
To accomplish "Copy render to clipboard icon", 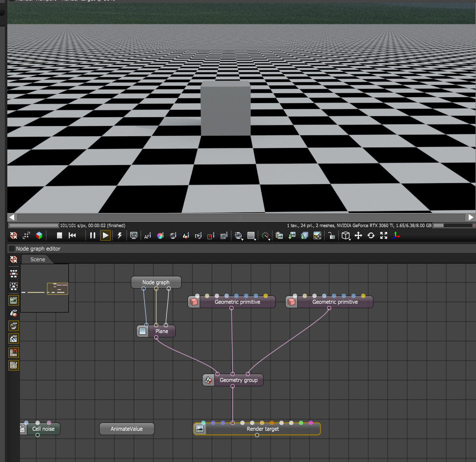I will pos(279,235).
